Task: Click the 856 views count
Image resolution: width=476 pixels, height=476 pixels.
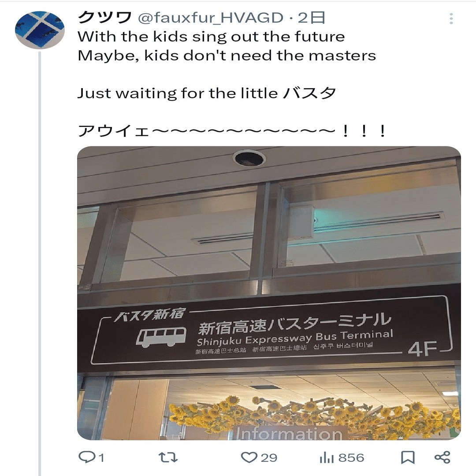Action: [351, 457]
